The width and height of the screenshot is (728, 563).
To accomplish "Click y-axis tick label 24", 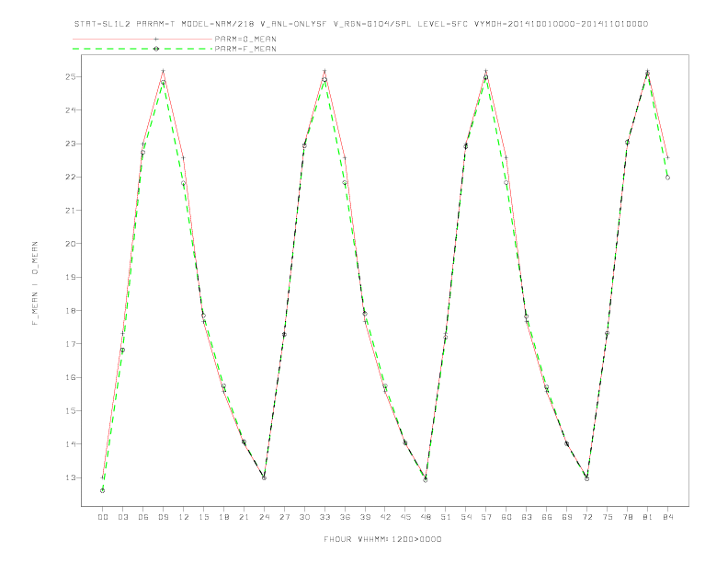I will (70, 110).
